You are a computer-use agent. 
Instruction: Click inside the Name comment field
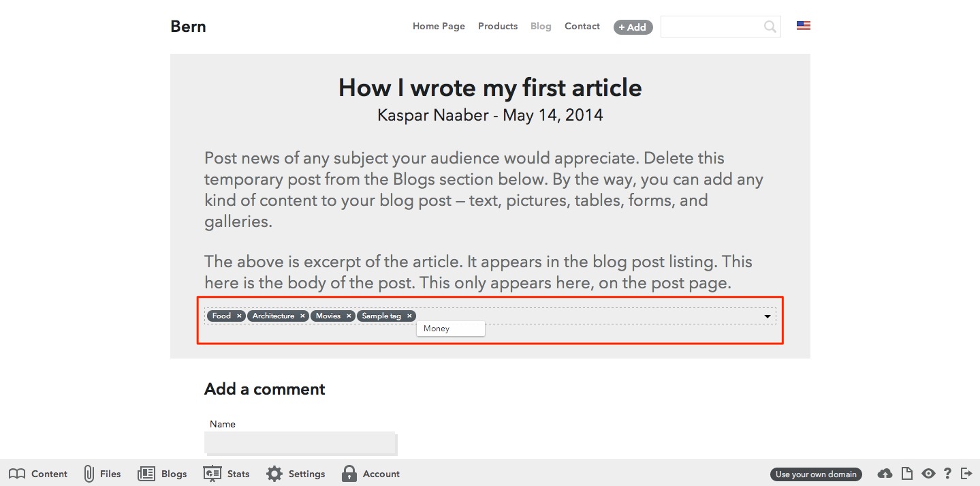(300, 443)
